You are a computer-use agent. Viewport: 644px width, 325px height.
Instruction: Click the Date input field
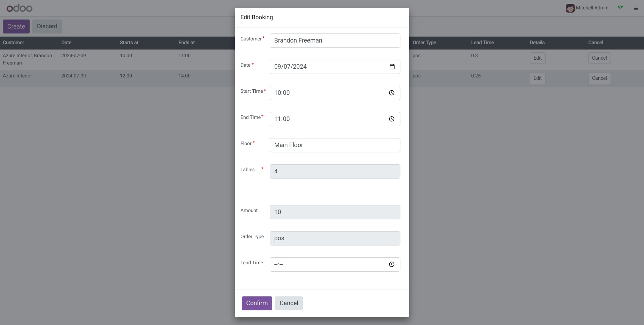(x=328, y=67)
